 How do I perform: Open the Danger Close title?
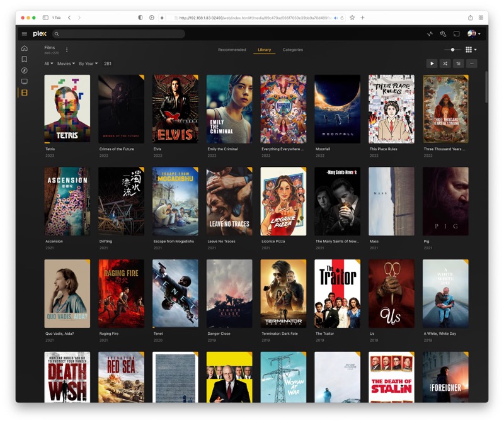click(x=219, y=334)
